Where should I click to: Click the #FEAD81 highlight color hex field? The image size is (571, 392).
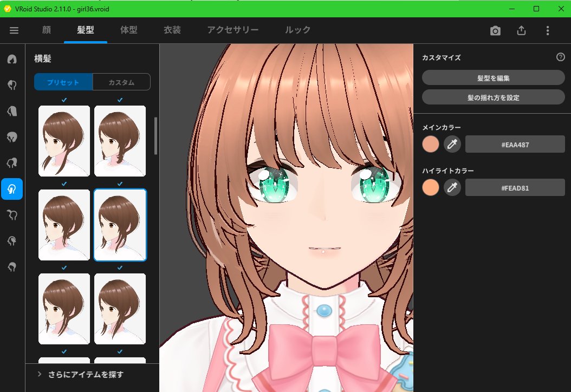pyautogui.click(x=515, y=187)
